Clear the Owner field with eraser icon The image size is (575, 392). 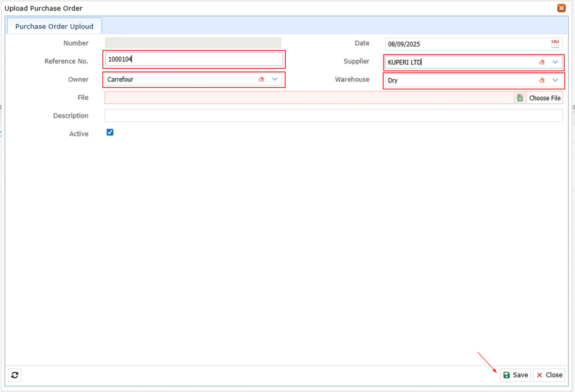[x=261, y=80]
